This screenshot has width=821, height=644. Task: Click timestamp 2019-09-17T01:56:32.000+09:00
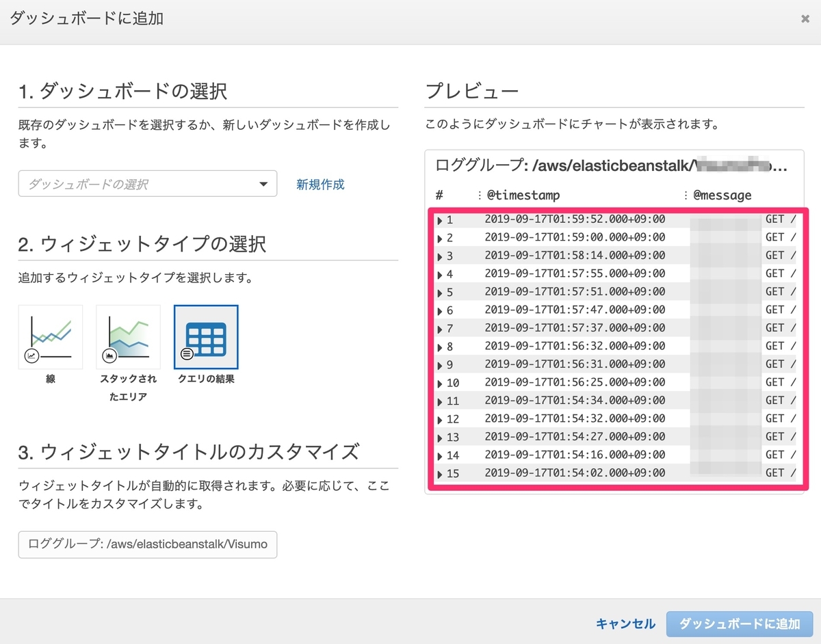click(x=575, y=346)
